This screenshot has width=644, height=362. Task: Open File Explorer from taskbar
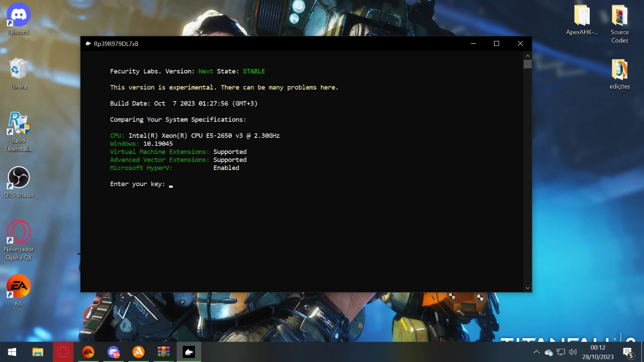pos(38,352)
